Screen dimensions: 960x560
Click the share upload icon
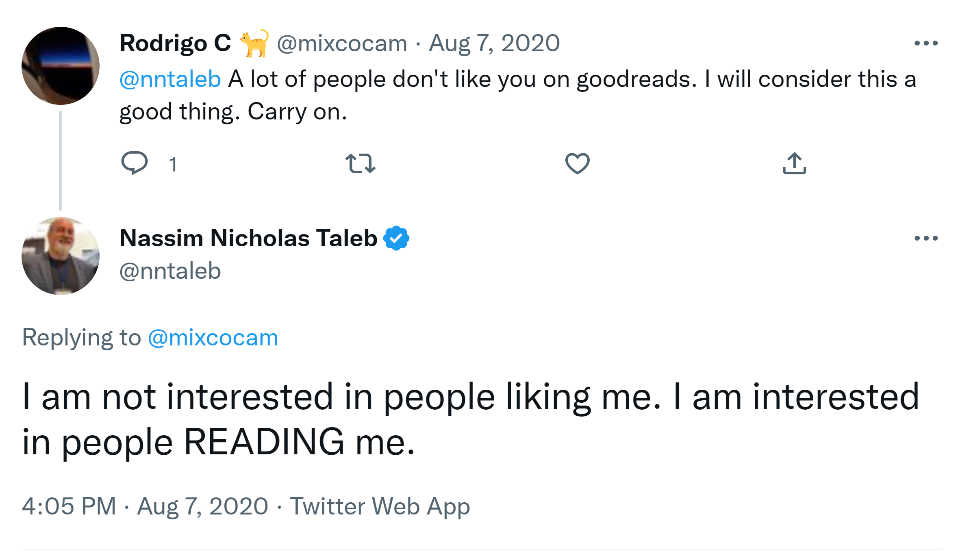point(794,163)
